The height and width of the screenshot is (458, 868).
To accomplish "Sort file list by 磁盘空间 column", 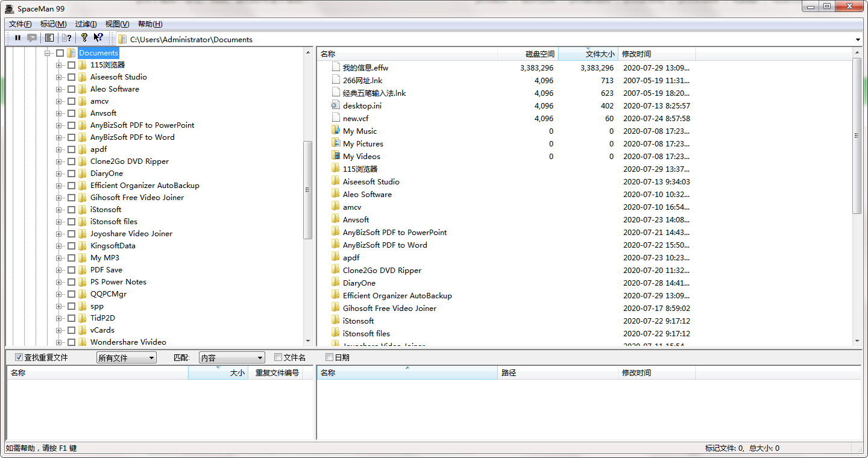I will pyautogui.click(x=528, y=54).
